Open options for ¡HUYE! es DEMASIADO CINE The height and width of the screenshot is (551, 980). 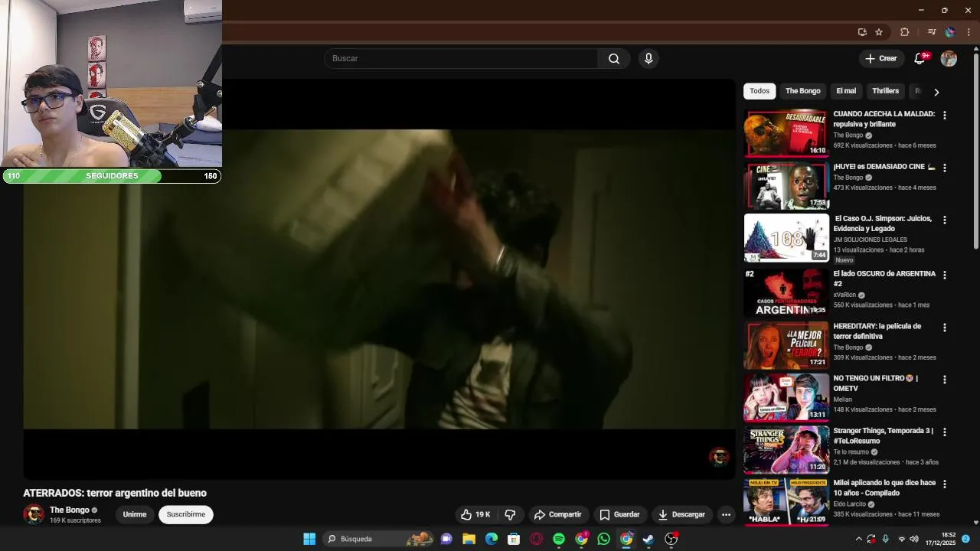[944, 168]
